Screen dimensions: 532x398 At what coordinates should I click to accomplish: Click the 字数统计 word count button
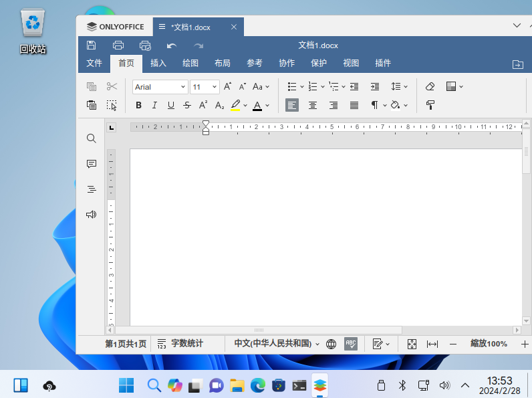point(180,344)
